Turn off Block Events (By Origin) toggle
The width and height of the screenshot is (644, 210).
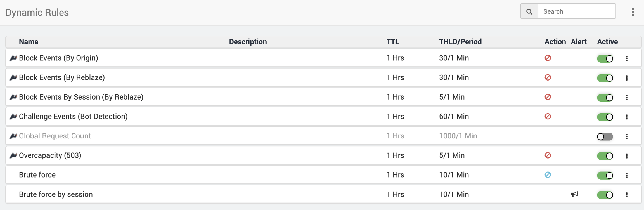(x=605, y=58)
